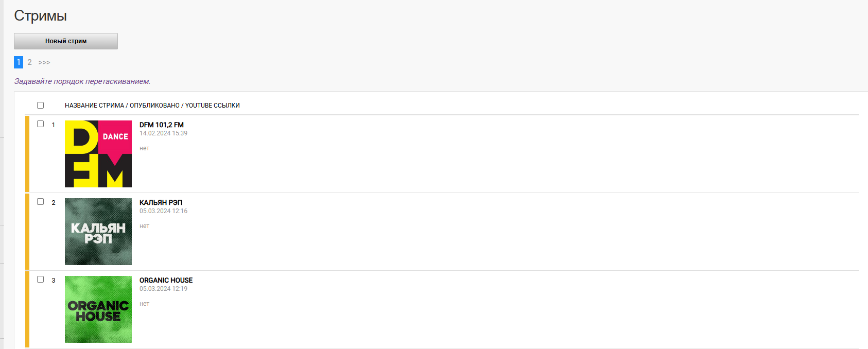868x349 pixels.
Task: Click the yellow drag bar of Кальян Рэп row
Action: tap(27, 232)
